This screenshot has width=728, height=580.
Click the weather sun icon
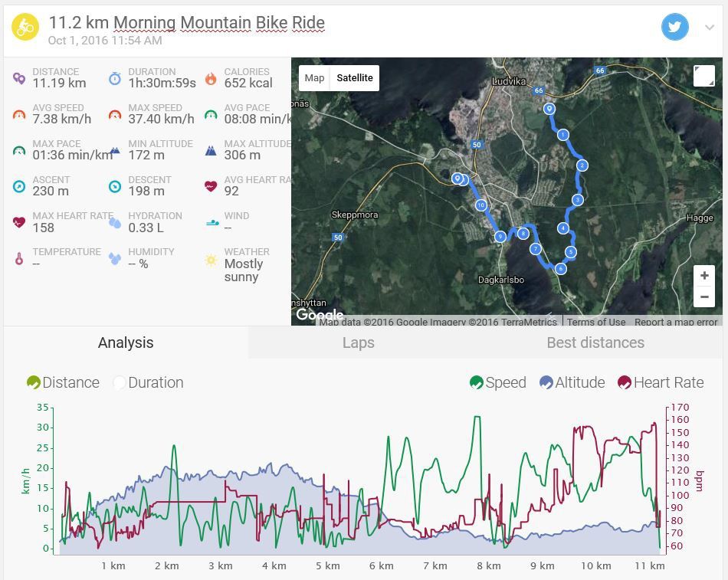pos(211,260)
